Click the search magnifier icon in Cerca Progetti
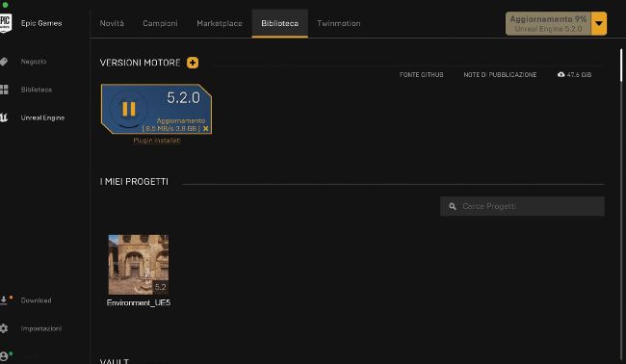The image size is (626, 364). click(x=453, y=206)
